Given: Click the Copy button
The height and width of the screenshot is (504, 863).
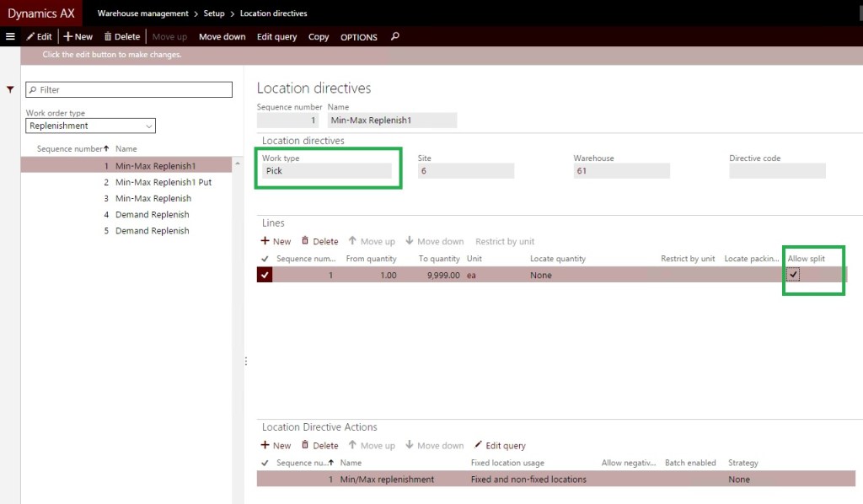Looking at the screenshot, I should [319, 36].
